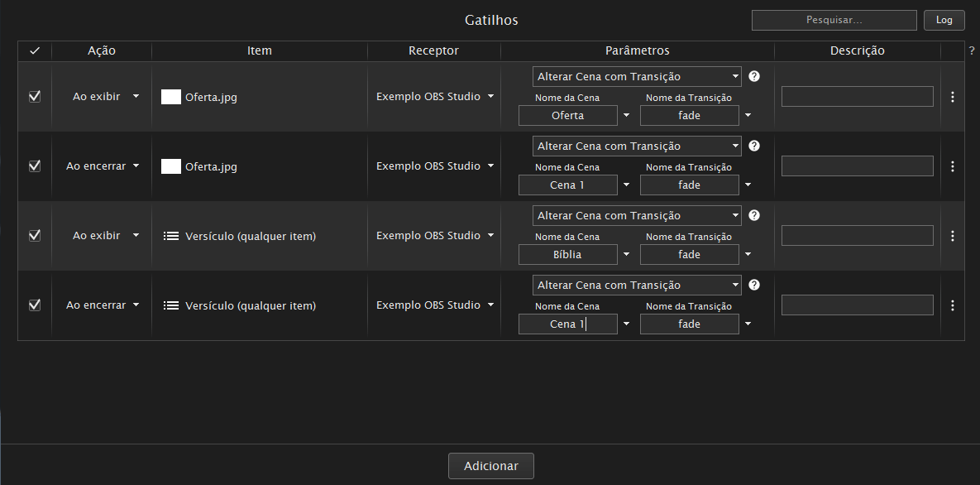
Task: Click more options icon for second row trigger
Action: pos(952,166)
